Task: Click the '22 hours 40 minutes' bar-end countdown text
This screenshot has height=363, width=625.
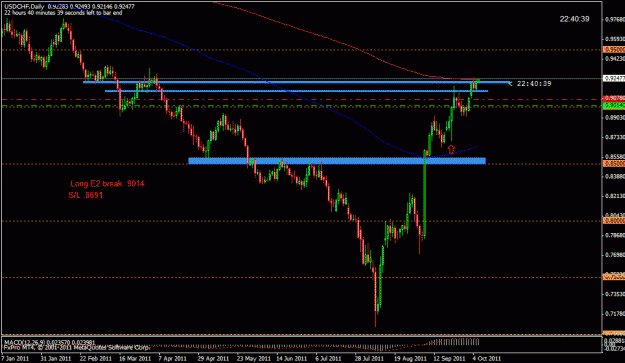Action: click(63, 13)
